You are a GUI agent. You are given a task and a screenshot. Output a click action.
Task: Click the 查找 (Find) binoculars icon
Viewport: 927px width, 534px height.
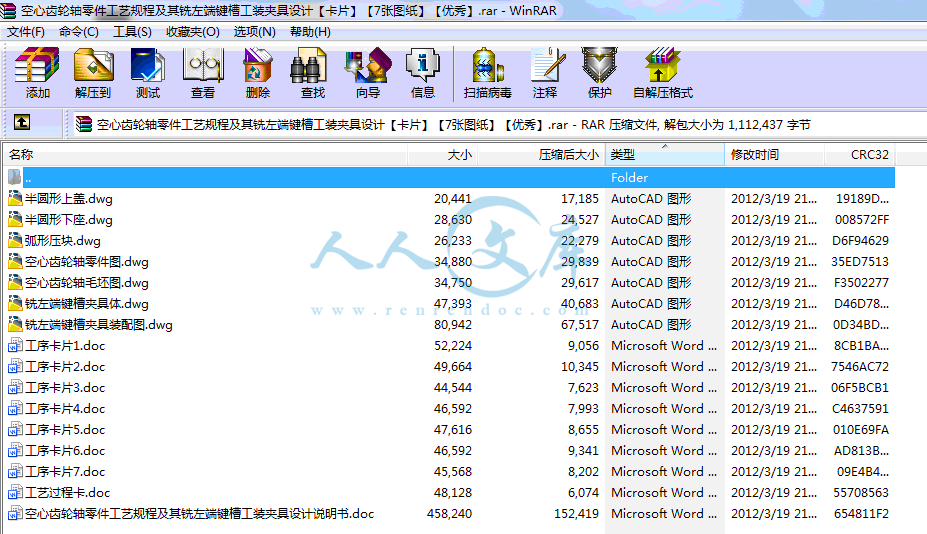click(x=309, y=65)
